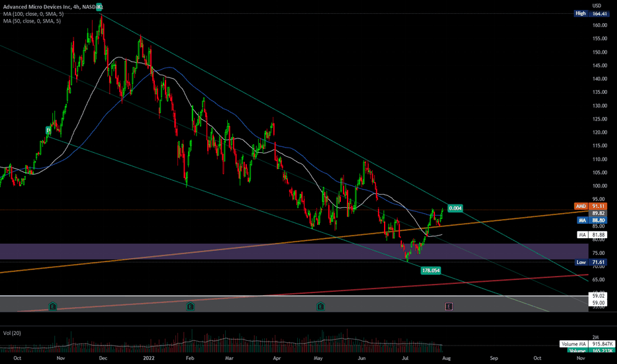This screenshot has width=617, height=364.
Task: Click the 2022 label on time axis
Action: [149, 358]
